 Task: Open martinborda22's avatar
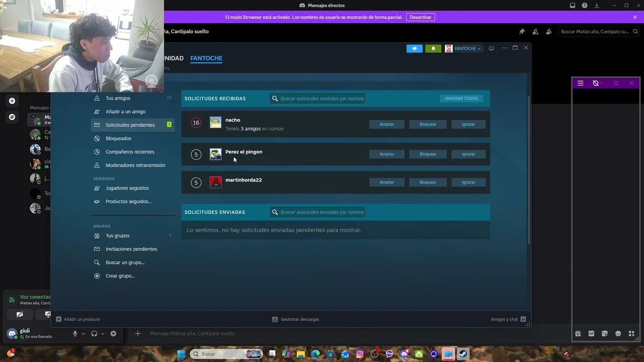pos(215,183)
